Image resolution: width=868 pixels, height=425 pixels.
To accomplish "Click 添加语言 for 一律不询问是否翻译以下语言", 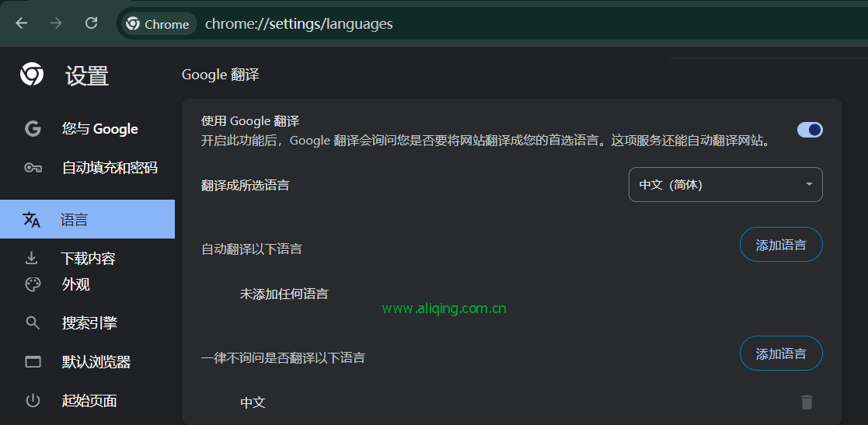I will point(781,353).
